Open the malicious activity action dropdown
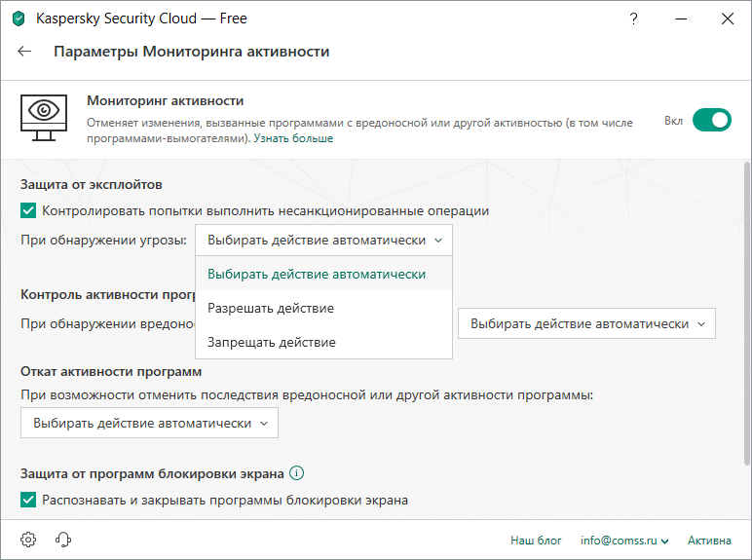Screen dimensions: 752x560 586,323
